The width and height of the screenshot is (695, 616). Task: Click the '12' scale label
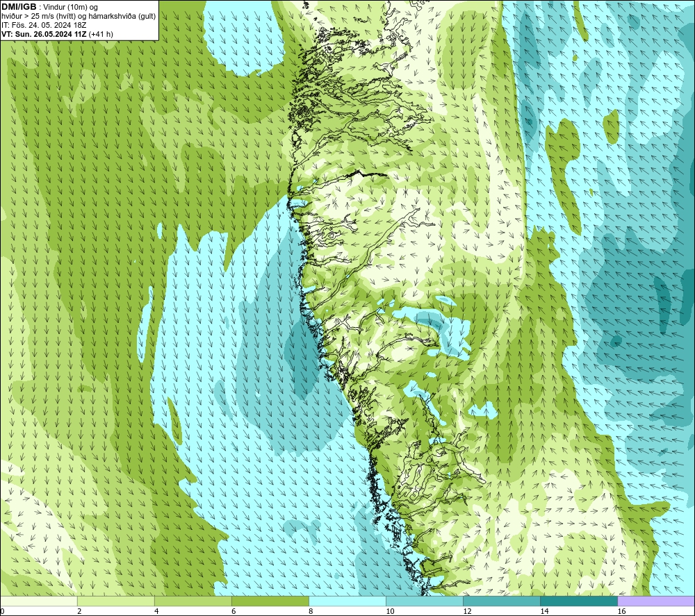click(467, 612)
